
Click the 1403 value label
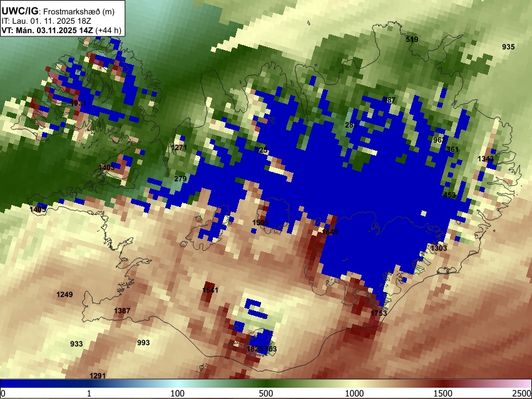point(106,168)
